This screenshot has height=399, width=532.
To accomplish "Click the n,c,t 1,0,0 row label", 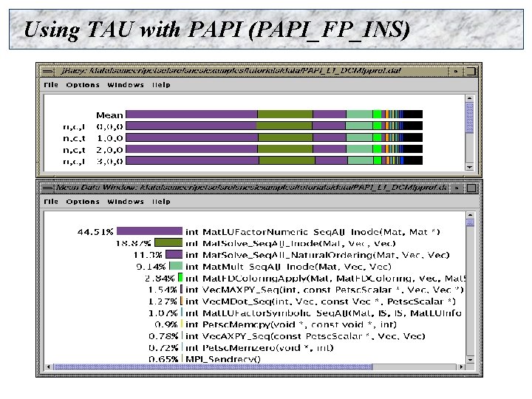I will pos(92,138).
